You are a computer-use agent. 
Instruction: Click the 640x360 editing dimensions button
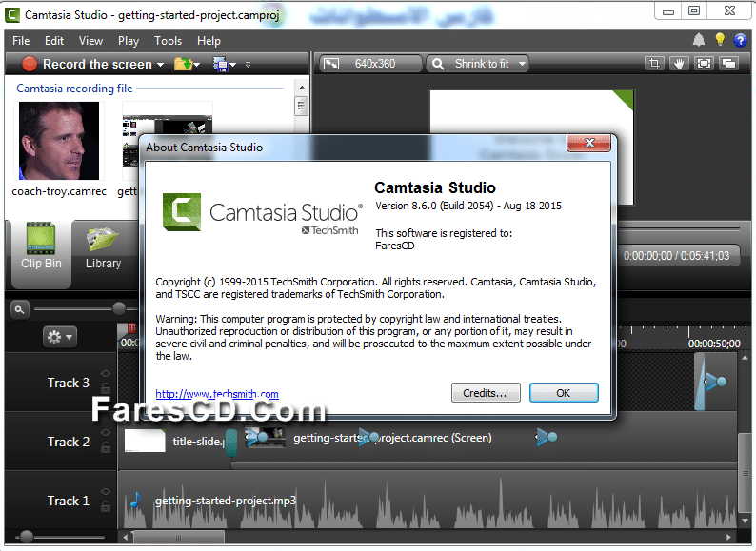pos(368,64)
